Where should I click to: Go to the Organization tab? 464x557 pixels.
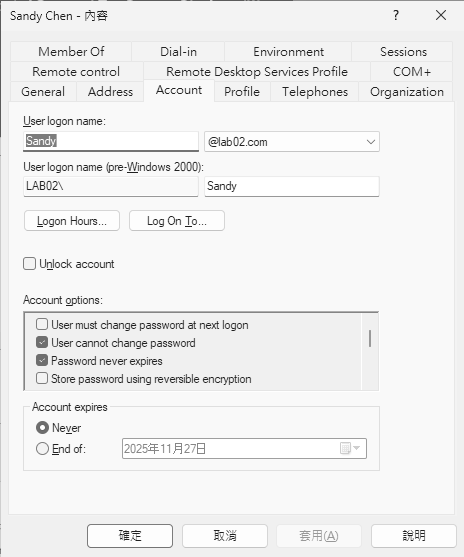click(406, 92)
